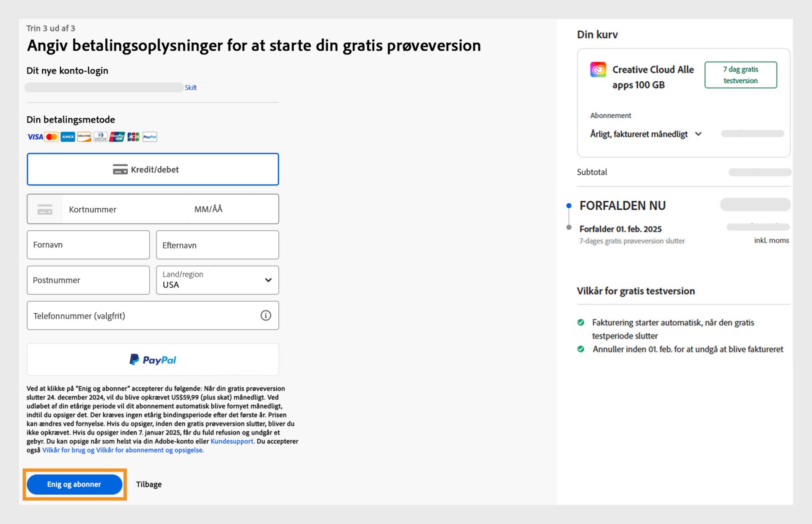812x524 pixels.
Task: Click the Diners Club card logo
Action: (x=100, y=137)
